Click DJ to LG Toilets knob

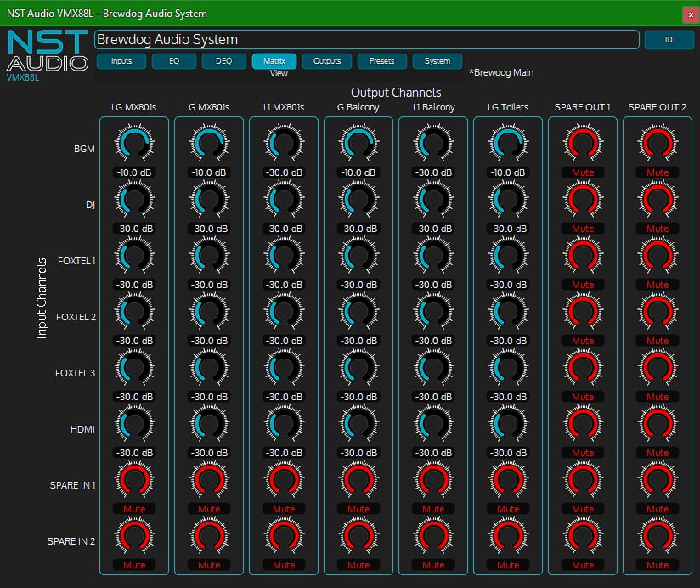508,200
